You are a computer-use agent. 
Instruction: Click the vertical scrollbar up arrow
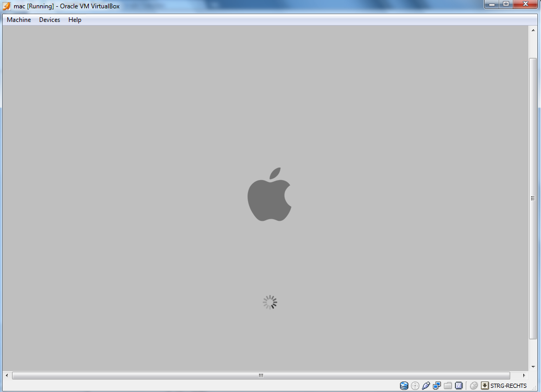point(533,30)
